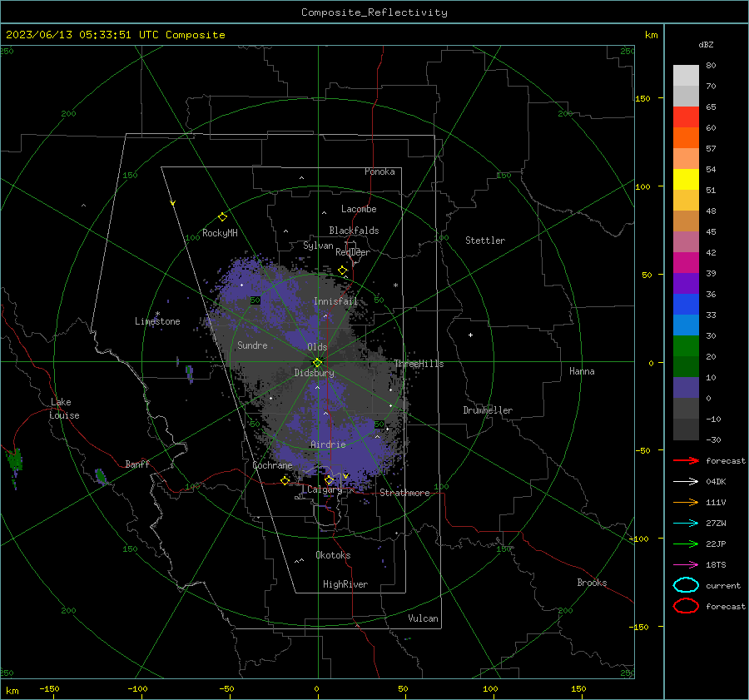Click the yellow swatch between 54 and 51 dBZ
Screen dimensions: 749x700
tap(686, 179)
